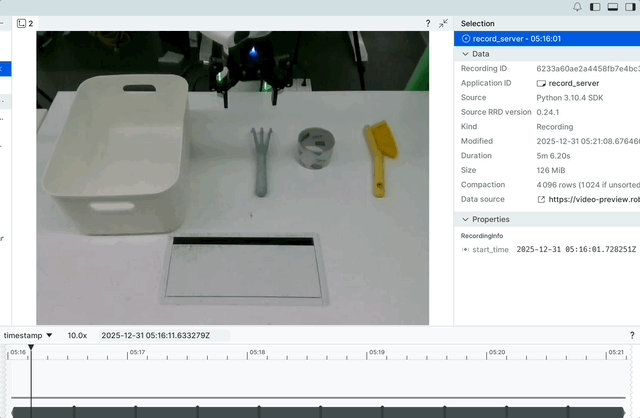Click the camera image in the view
The height and width of the screenshot is (418, 640).
tap(233, 178)
